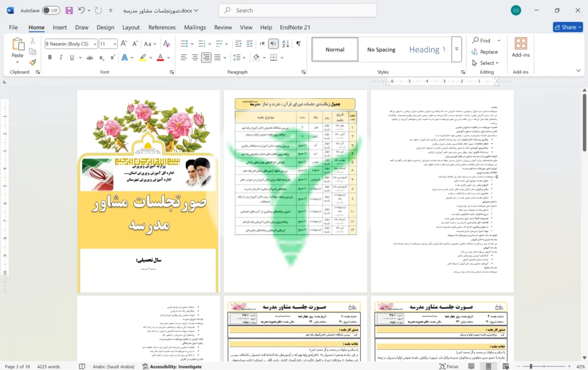The width and height of the screenshot is (588, 370).
Task: Expand the Styles gallery
Action: [x=457, y=49]
